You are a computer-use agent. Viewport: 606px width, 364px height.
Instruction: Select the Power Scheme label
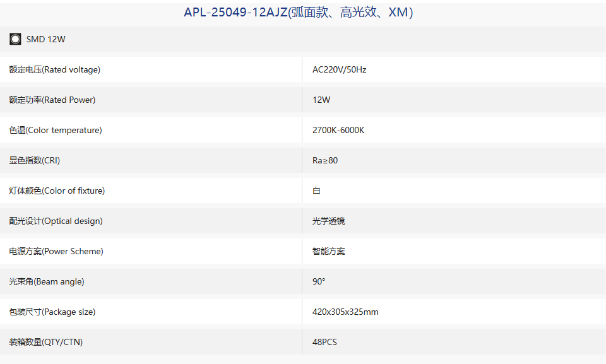[x=56, y=251]
